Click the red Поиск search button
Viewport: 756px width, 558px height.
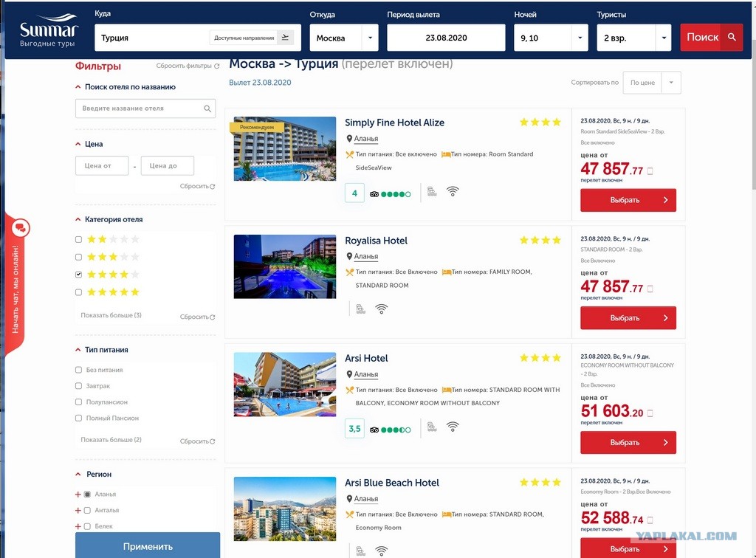[x=712, y=38]
